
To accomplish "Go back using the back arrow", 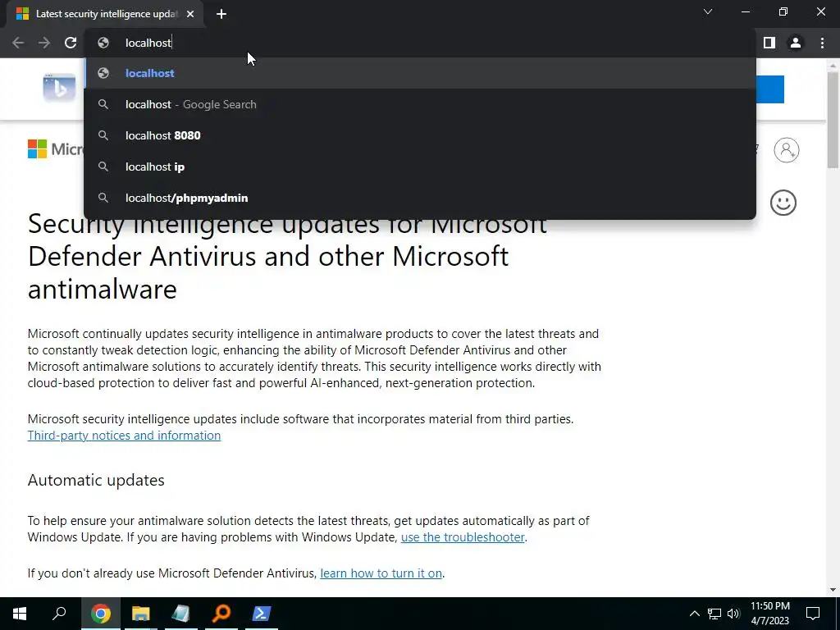I will click(x=18, y=43).
